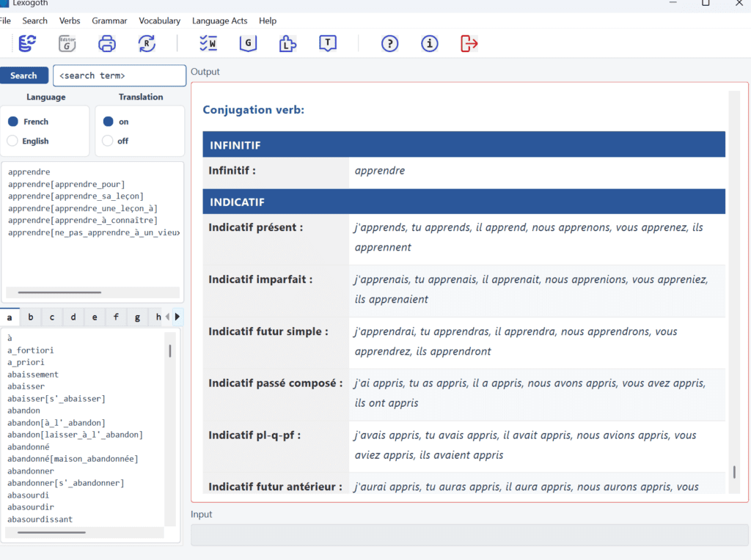
Task: Select the French language radio button
Action: point(13,122)
